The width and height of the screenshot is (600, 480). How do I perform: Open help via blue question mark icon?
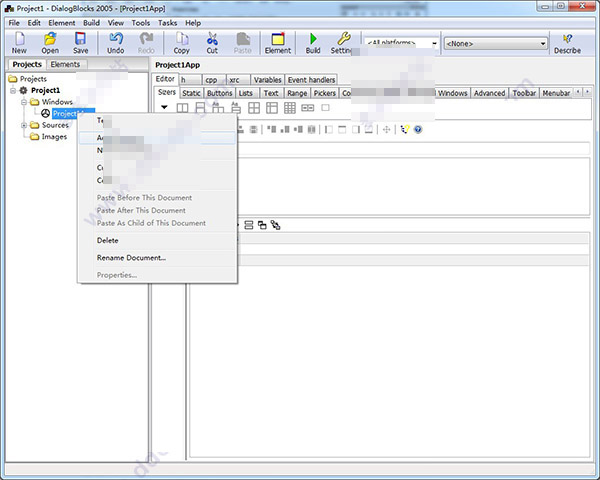(418, 130)
